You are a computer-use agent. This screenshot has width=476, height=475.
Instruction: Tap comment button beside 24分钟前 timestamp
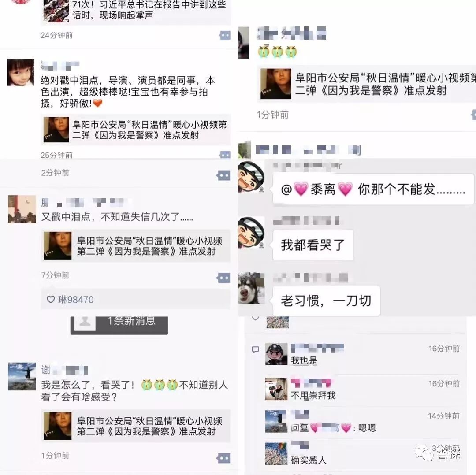pyautogui.click(x=225, y=35)
